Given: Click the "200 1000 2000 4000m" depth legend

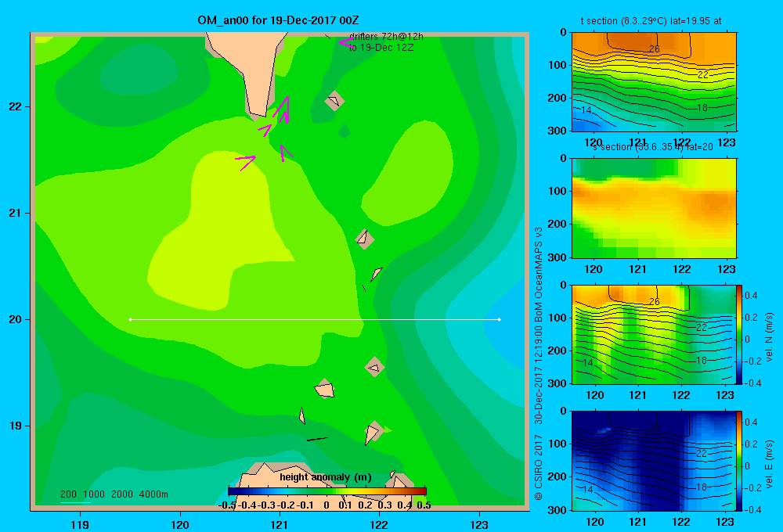Looking at the screenshot, I should [x=114, y=494].
